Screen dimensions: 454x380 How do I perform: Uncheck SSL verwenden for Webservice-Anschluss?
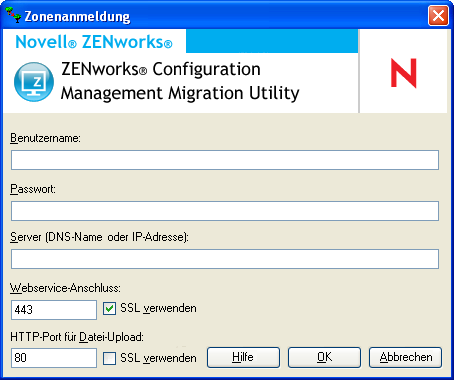pyautogui.click(x=109, y=308)
